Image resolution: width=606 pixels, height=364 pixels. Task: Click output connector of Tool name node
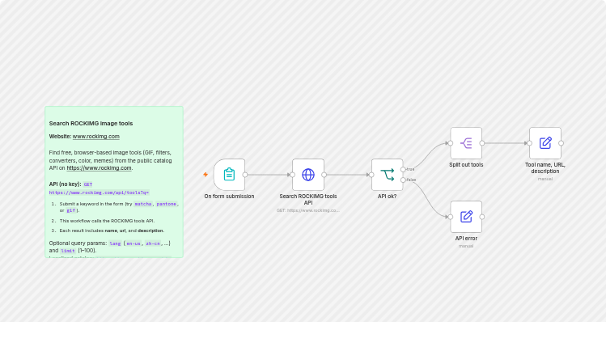click(x=562, y=143)
